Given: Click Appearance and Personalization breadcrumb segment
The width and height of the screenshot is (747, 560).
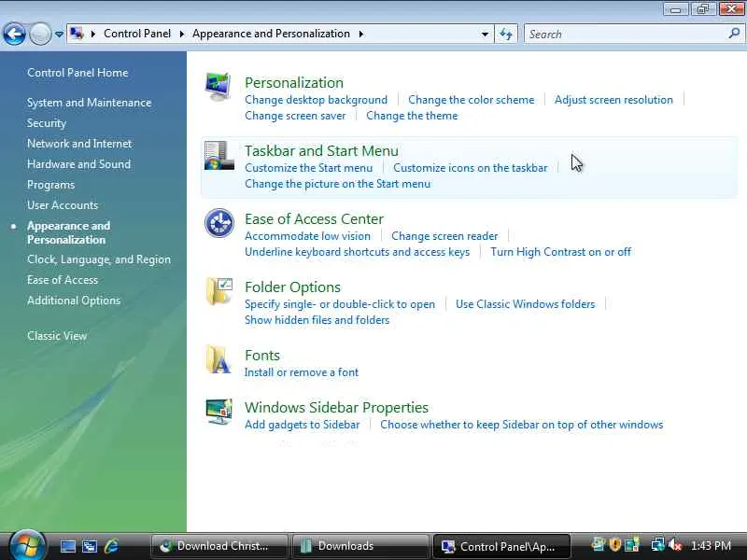Looking at the screenshot, I should [271, 34].
